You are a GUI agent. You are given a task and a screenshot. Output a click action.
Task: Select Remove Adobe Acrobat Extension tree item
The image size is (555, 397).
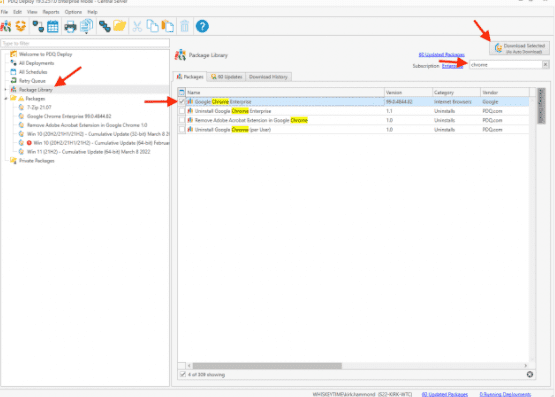pyautogui.click(x=87, y=125)
